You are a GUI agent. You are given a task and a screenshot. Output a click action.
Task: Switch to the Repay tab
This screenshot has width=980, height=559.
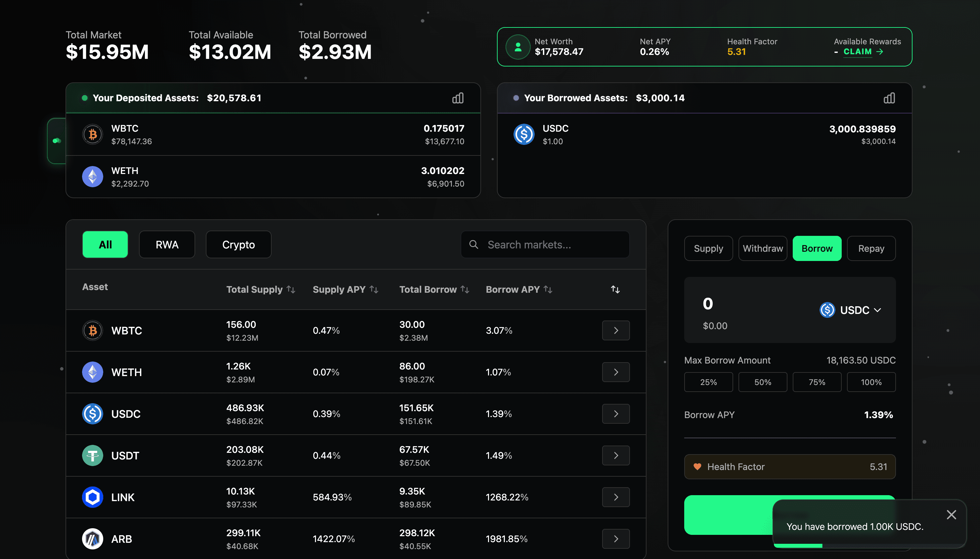[x=871, y=248]
